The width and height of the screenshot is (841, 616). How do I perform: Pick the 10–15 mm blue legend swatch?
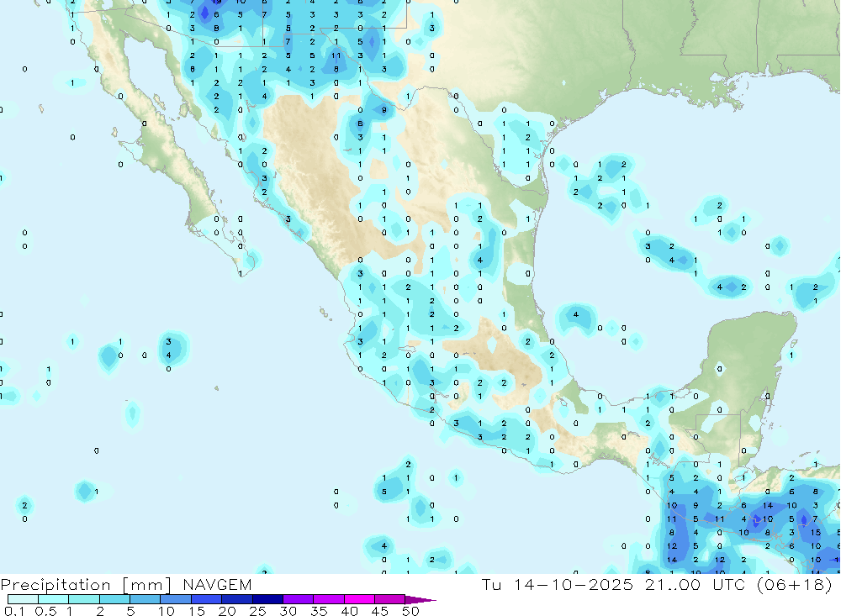click(176, 599)
